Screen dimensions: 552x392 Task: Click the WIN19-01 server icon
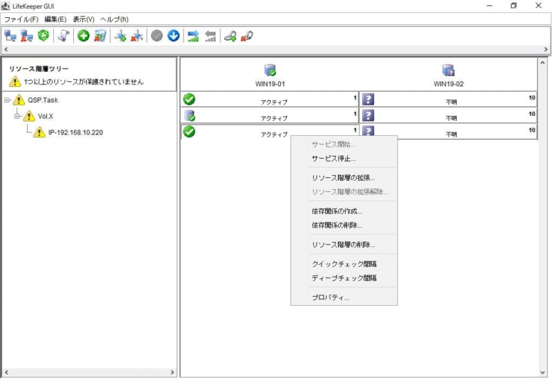pyautogui.click(x=270, y=70)
